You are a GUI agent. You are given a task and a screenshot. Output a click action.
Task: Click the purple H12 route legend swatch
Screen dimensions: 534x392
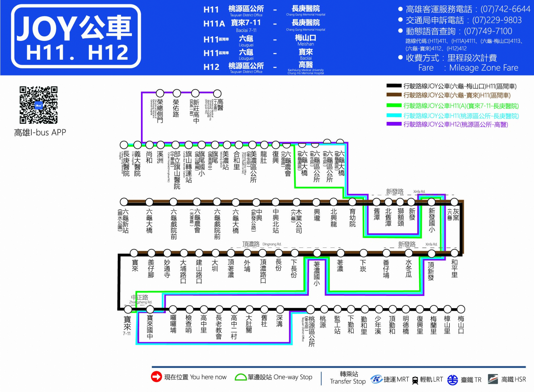[x=394, y=124]
